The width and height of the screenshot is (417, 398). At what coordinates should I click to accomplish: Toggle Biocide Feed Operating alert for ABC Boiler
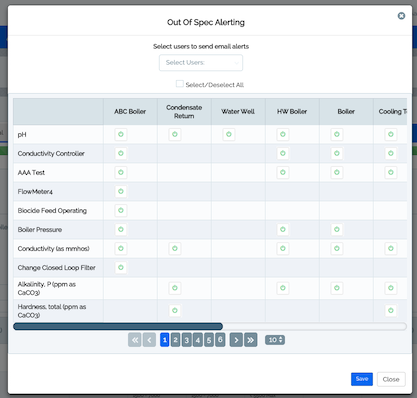121,210
